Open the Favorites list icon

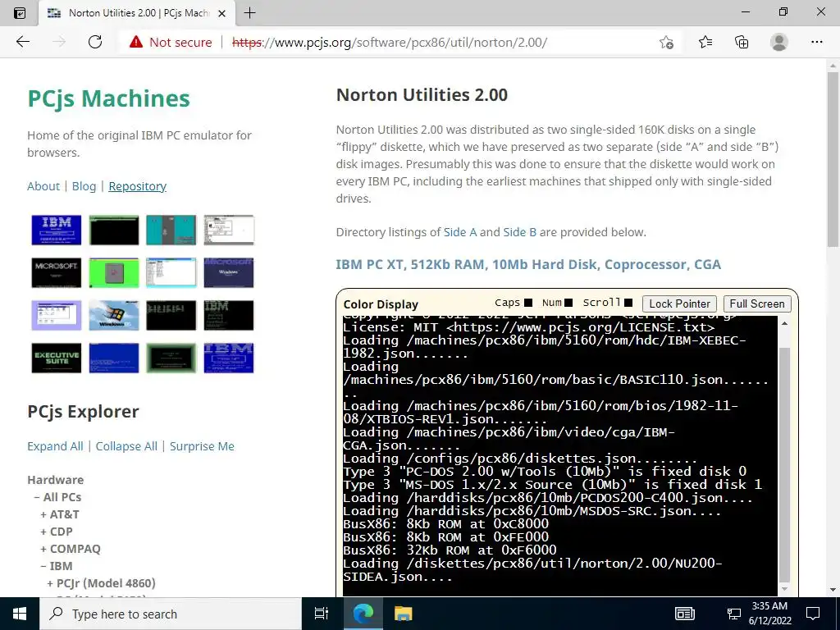click(x=705, y=42)
